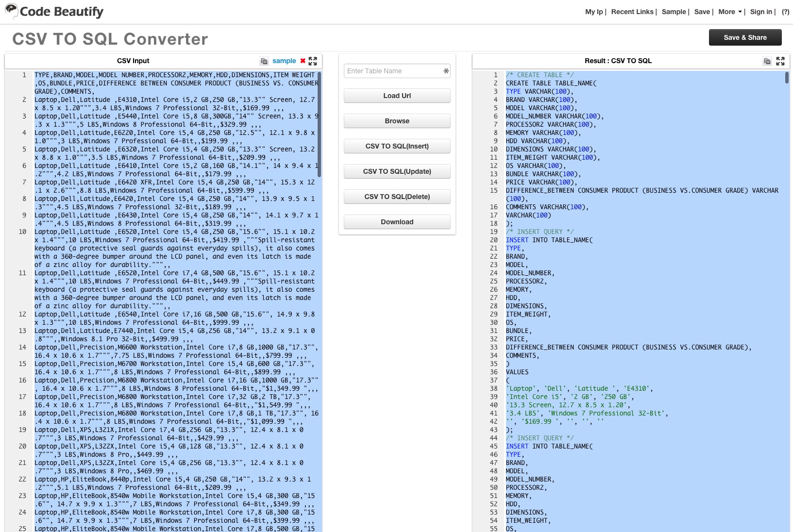Copy the generated SQL result
Image resolution: width=793 pixels, height=532 pixels.
[766, 61]
